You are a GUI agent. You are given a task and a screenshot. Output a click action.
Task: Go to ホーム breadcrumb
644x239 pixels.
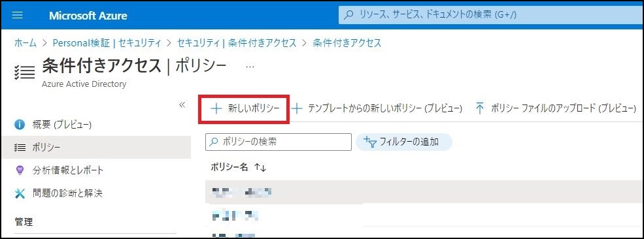tap(25, 42)
